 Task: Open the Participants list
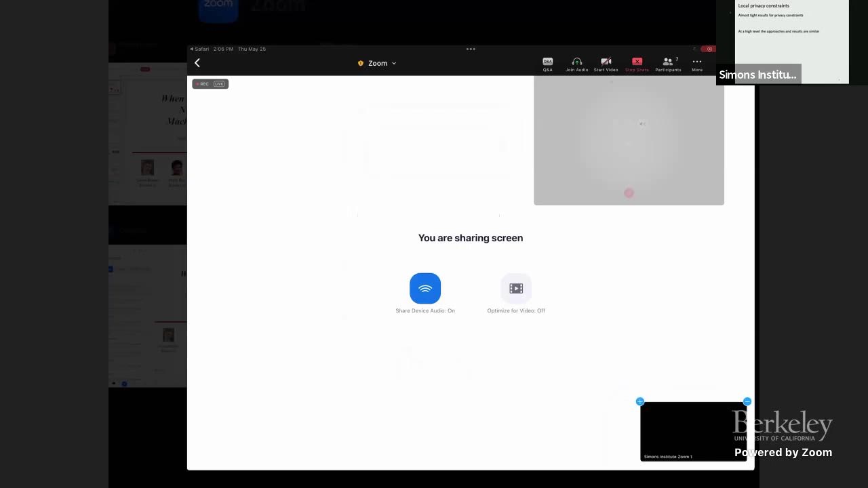(x=668, y=64)
